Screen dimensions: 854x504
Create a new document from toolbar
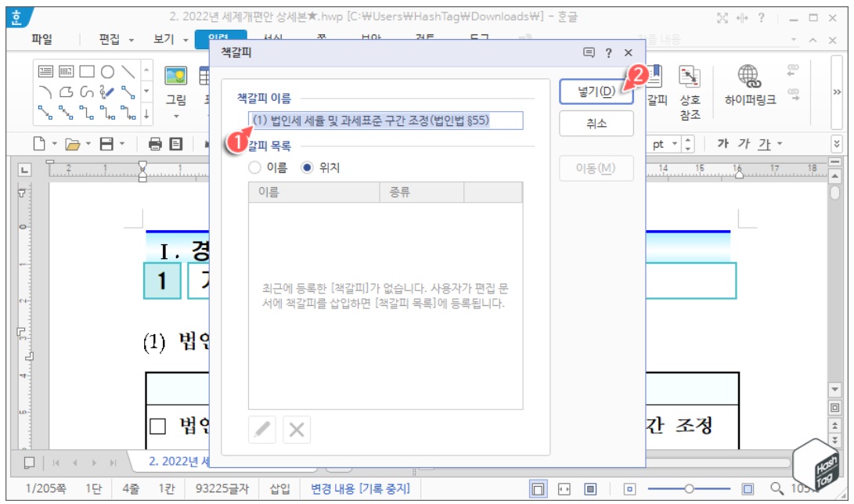point(39,144)
